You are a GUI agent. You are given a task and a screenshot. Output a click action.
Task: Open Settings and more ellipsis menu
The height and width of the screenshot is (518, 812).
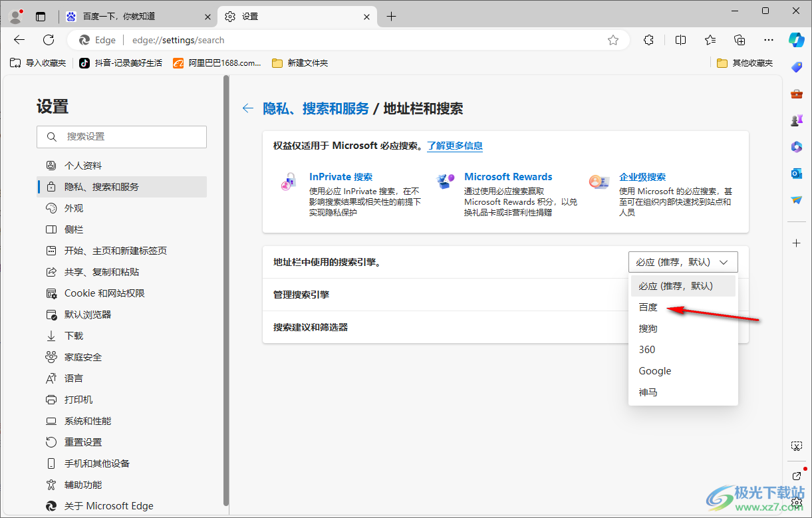pyautogui.click(x=769, y=40)
